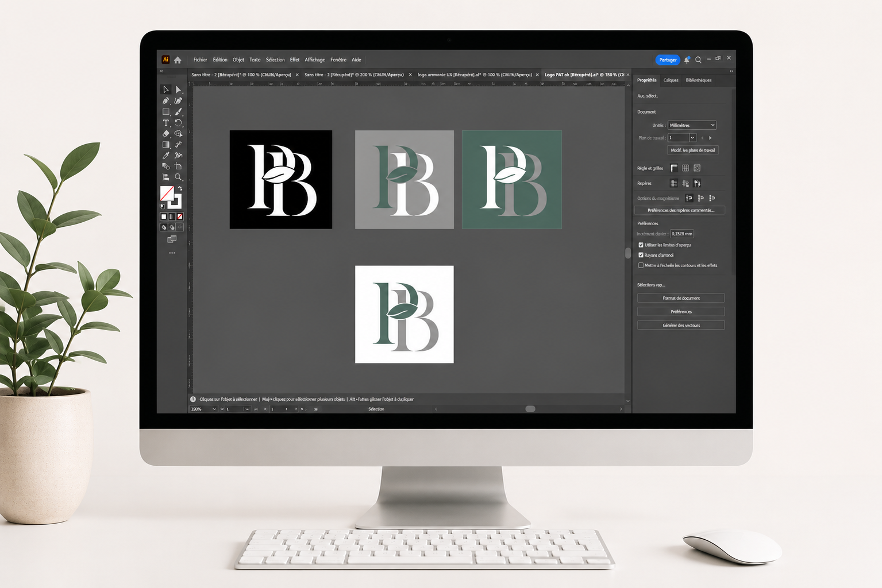This screenshot has height=588, width=882.
Task: Switch to the Calques panel tab
Action: tap(671, 80)
